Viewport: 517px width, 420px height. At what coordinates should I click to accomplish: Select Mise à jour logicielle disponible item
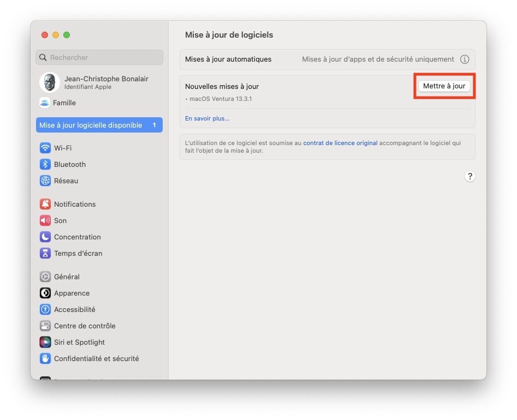tap(99, 125)
